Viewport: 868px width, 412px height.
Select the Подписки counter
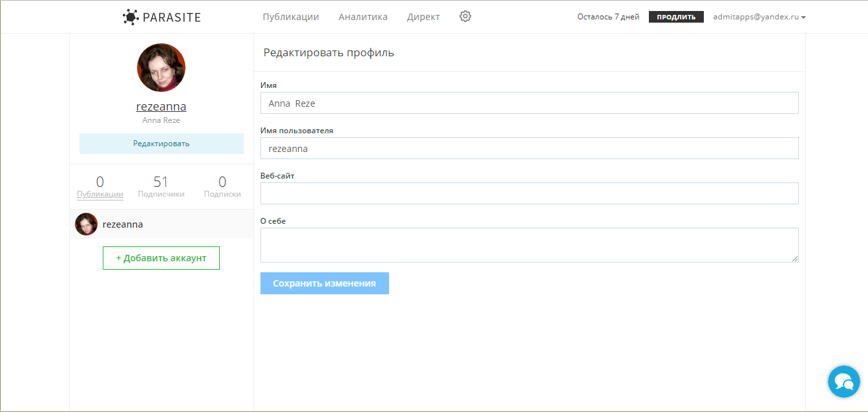pos(222,186)
